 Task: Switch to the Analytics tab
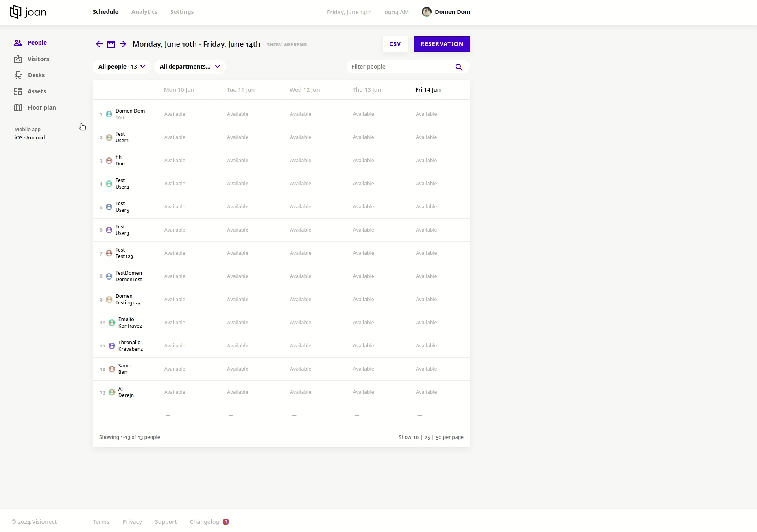(x=144, y=12)
